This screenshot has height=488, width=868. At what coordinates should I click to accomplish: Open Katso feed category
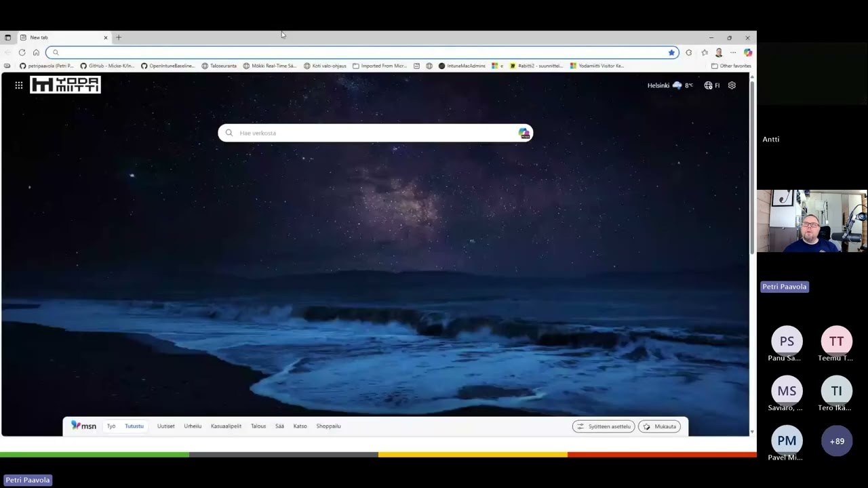pos(300,426)
